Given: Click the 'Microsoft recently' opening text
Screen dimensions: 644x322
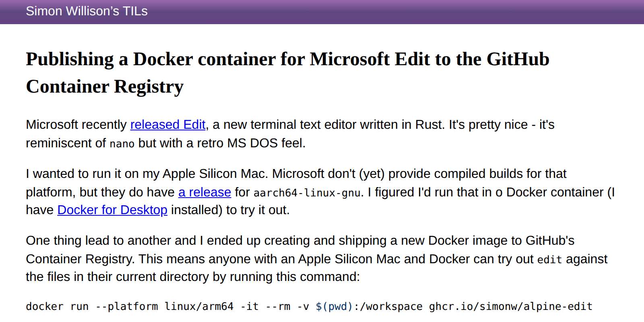Looking at the screenshot, I should (76, 125).
